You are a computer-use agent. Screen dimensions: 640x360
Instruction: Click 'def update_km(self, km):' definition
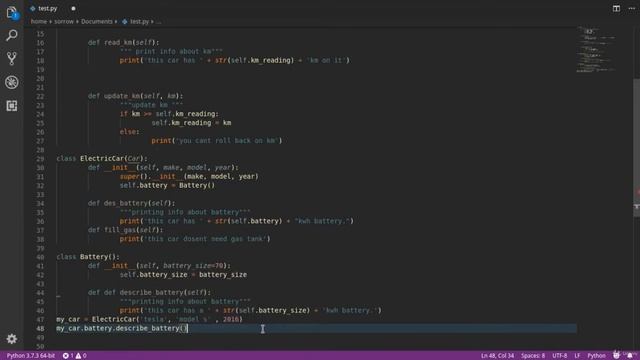135,96
